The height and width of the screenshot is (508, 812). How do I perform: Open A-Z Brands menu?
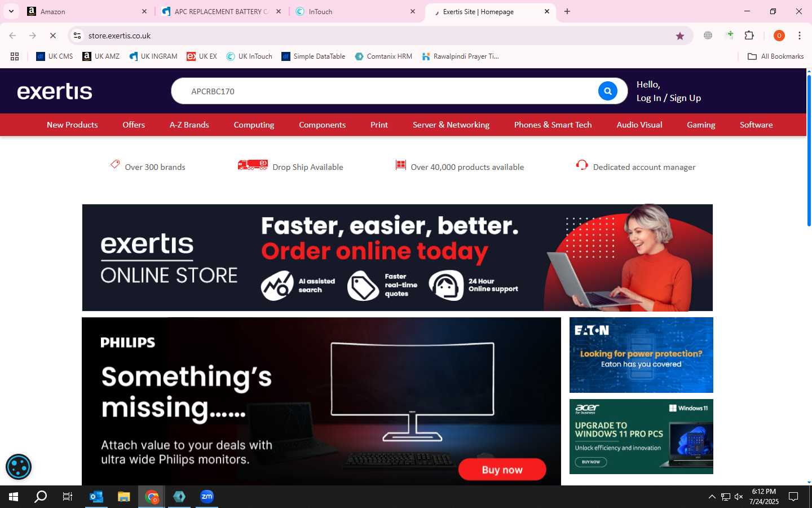[189, 125]
